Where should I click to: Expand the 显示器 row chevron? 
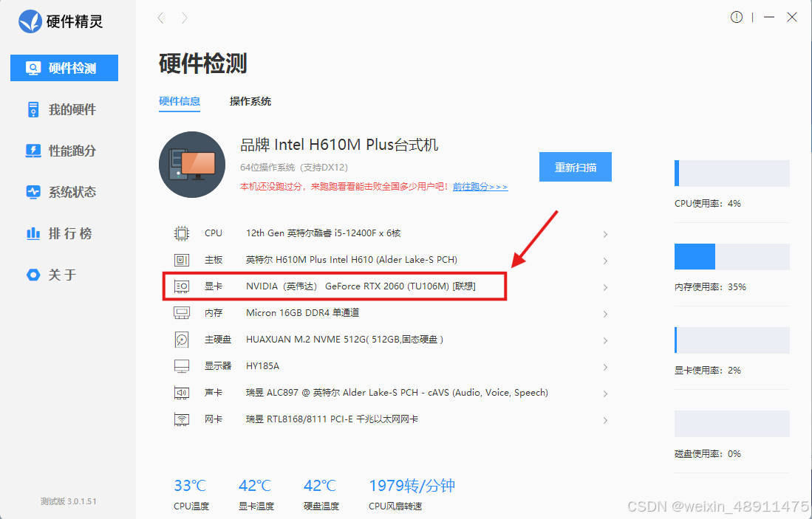coord(605,367)
